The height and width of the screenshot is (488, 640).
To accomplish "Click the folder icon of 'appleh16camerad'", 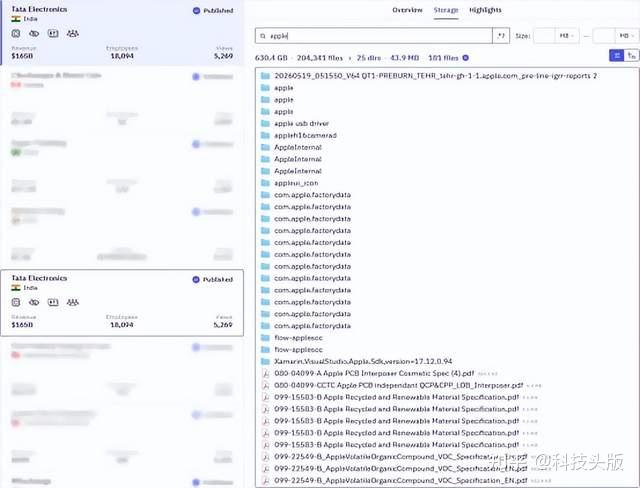I will (265, 135).
